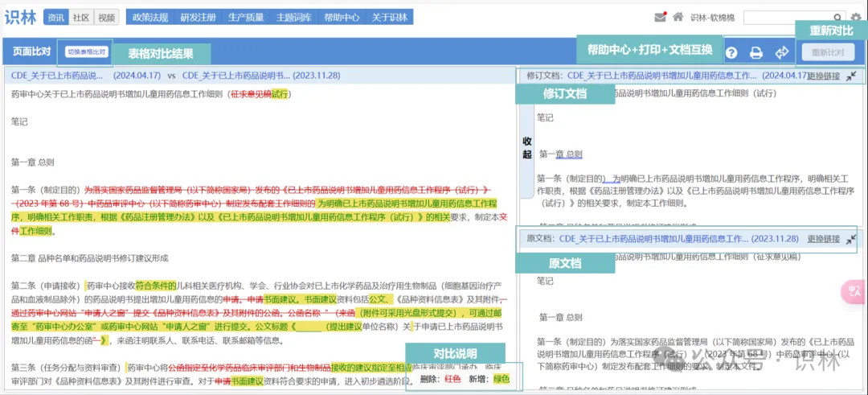Open the 2024.04.17 document link in comparison header
The image size is (868, 395).
(x=85, y=76)
